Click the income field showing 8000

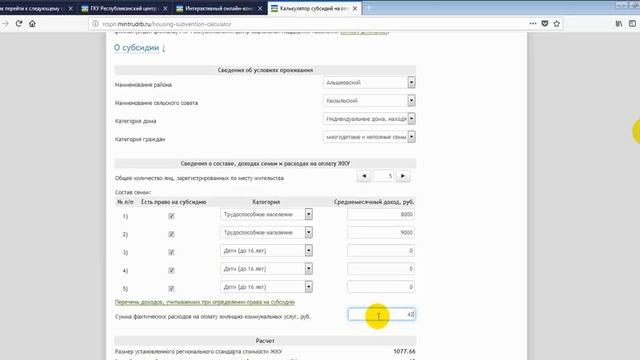tap(381, 214)
